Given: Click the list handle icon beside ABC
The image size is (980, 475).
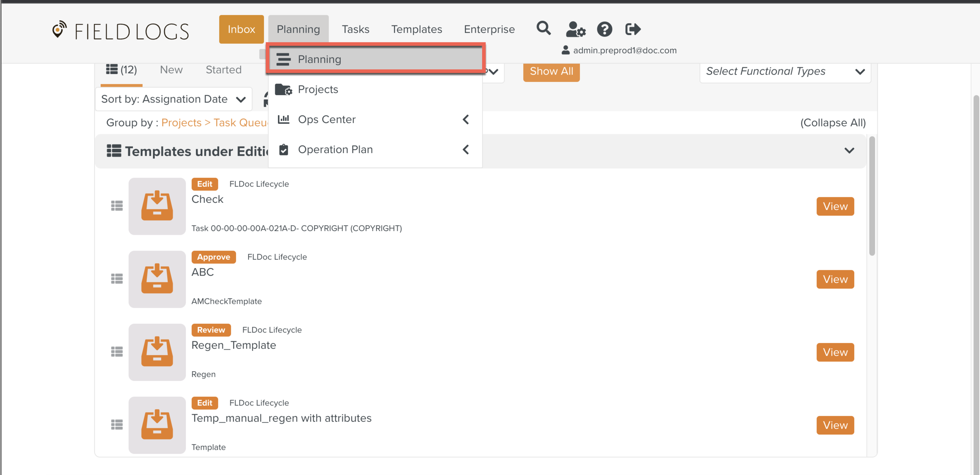Looking at the screenshot, I should 117,279.
